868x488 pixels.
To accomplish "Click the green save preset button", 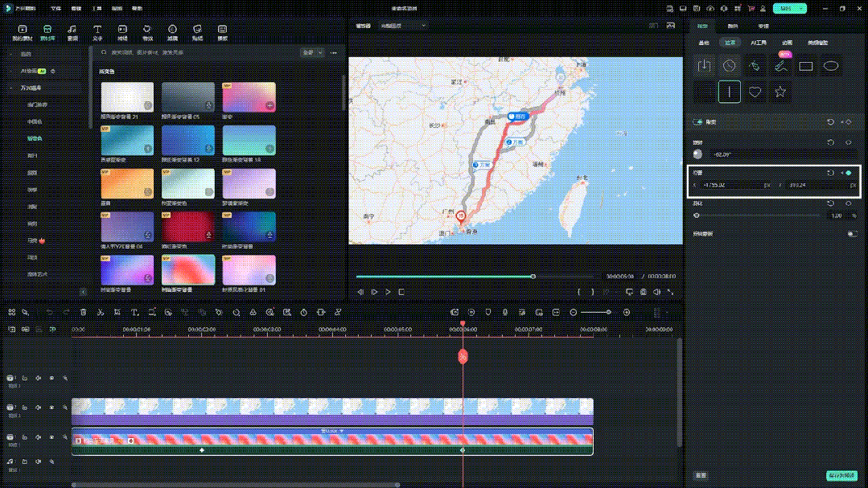I will click(x=841, y=475).
